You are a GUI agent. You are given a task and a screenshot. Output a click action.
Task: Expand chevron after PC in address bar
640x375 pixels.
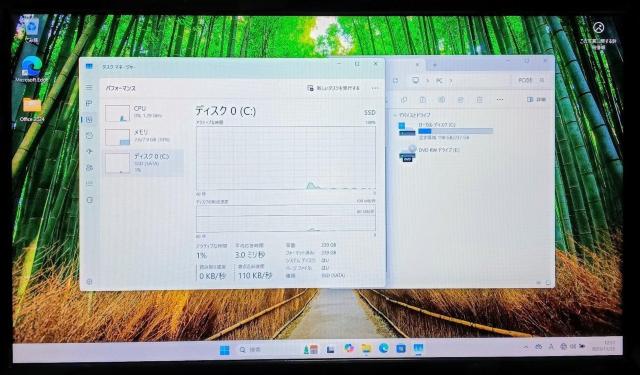(x=451, y=81)
